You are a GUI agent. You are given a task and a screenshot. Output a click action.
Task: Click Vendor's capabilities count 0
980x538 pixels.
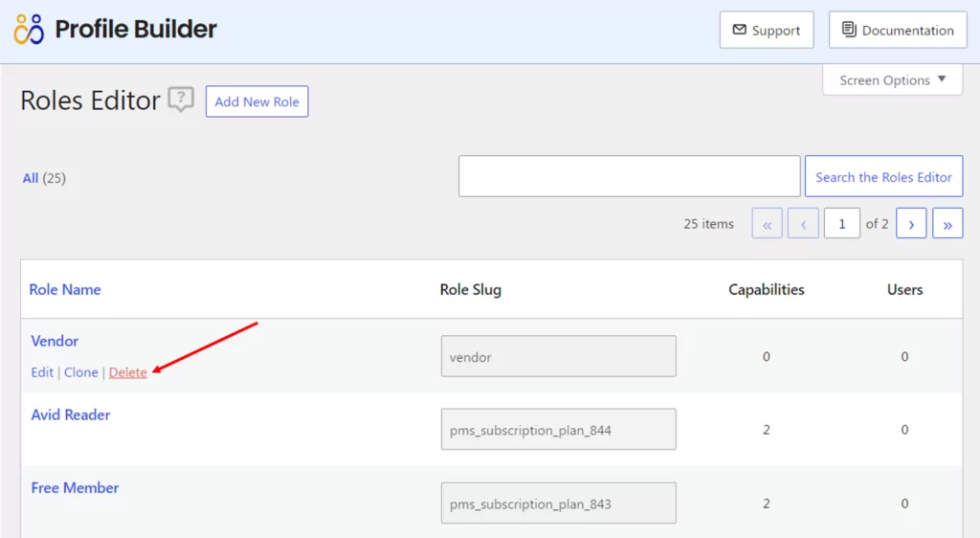pos(767,357)
